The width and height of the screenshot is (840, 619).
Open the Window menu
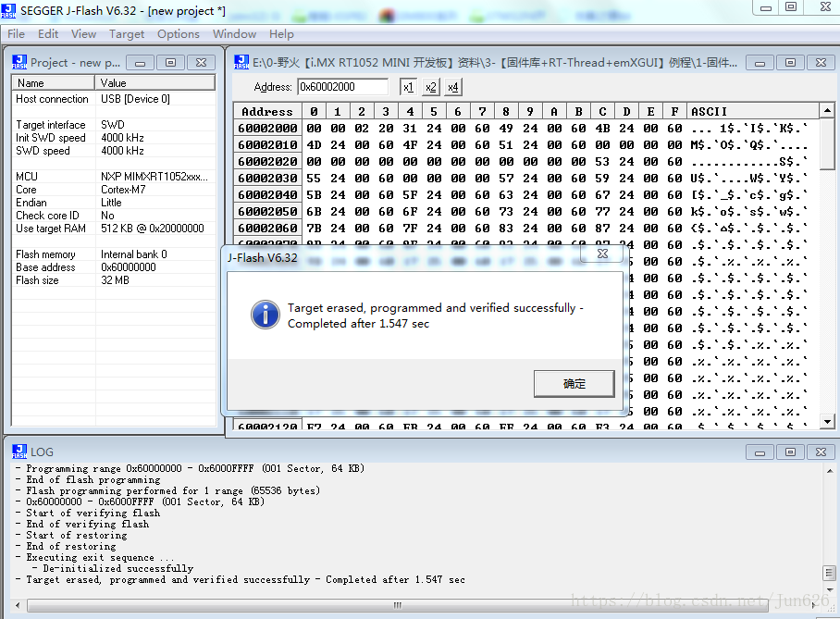click(234, 33)
